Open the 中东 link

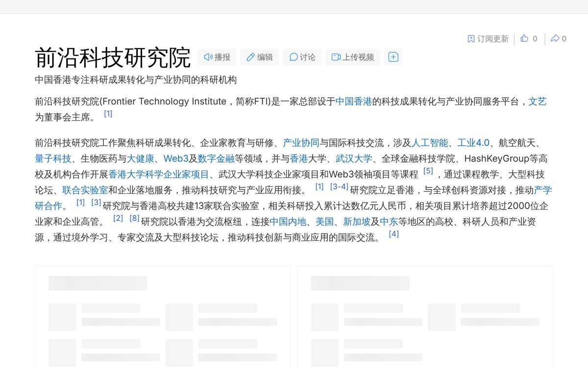point(389,221)
